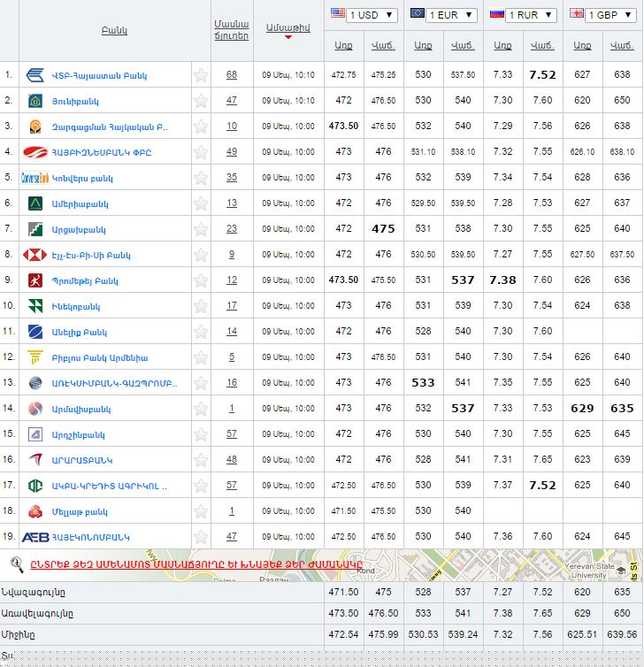Click the Էյչ-Էս-Բի-Սի Բանկ logo
This screenshot has width=644, height=667.
click(35, 255)
